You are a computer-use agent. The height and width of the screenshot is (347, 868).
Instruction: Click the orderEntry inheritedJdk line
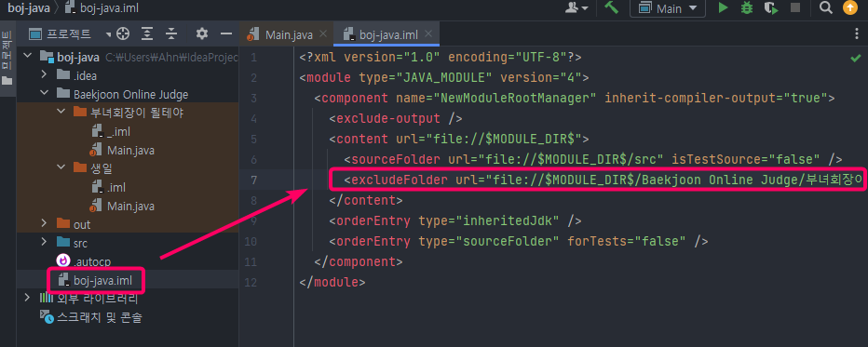[455, 221]
